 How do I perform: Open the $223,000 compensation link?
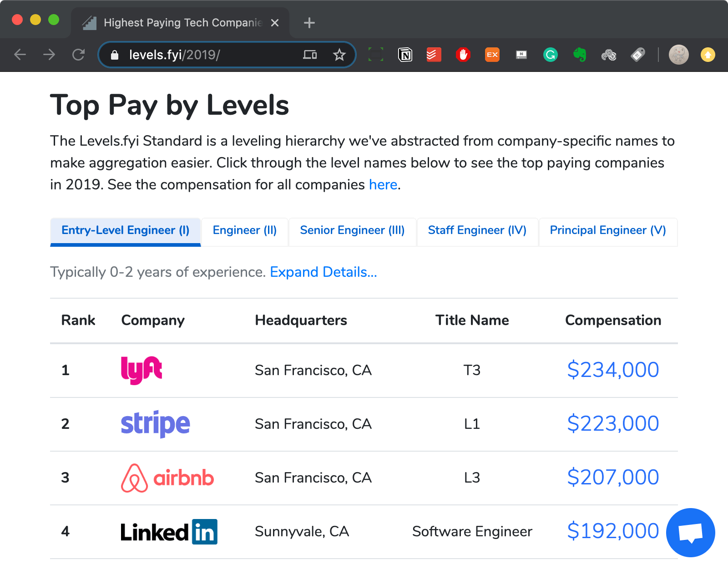click(x=613, y=423)
